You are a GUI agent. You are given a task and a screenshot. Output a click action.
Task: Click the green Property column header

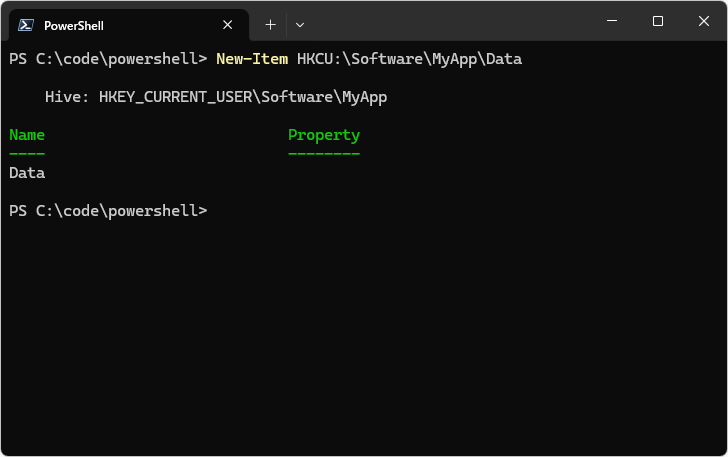pyautogui.click(x=324, y=135)
